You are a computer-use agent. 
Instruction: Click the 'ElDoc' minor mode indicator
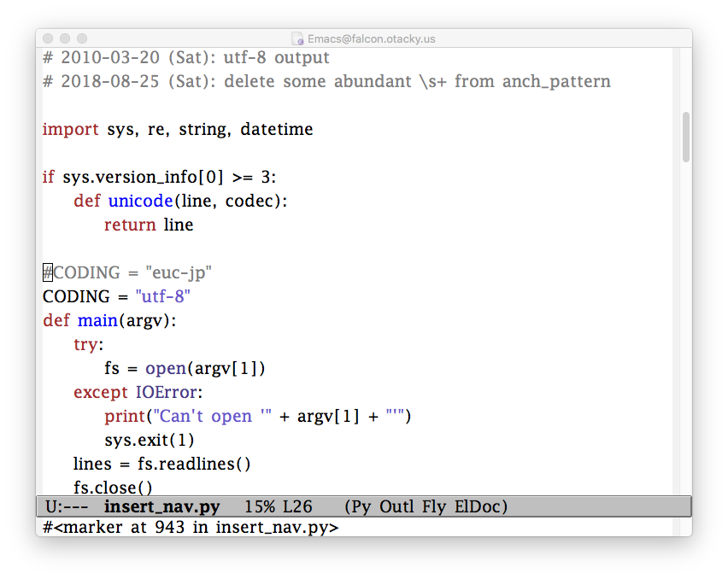(x=478, y=506)
